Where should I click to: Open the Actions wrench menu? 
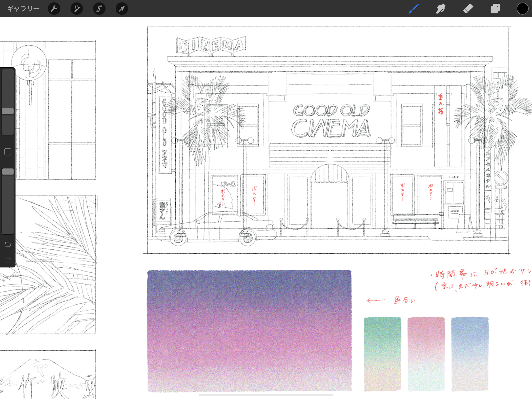[54, 9]
